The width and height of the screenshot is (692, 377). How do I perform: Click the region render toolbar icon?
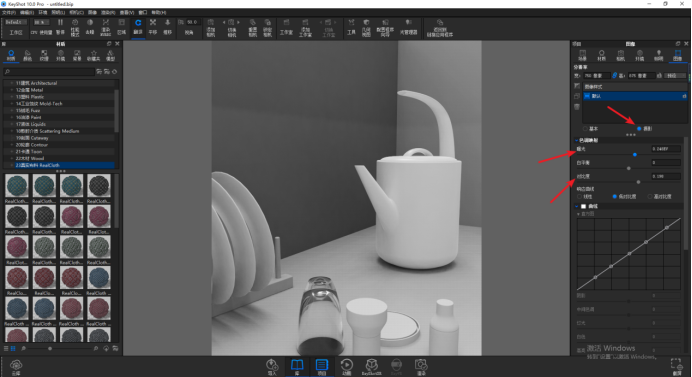click(121, 23)
